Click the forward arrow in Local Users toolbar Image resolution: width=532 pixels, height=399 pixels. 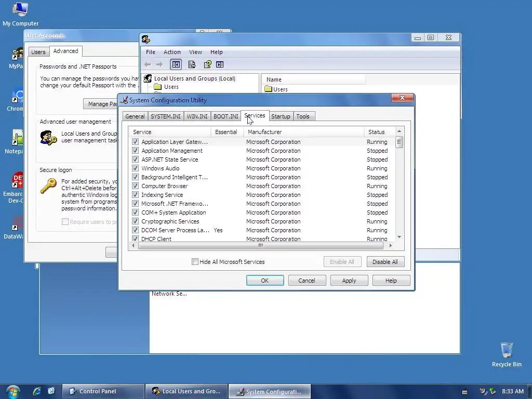click(x=159, y=64)
